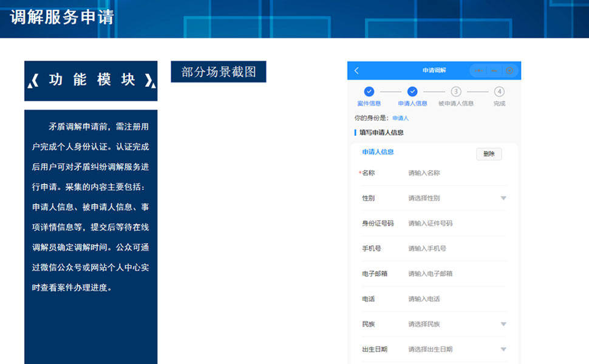
Task: Click the 手机号 field label
Action: point(372,248)
